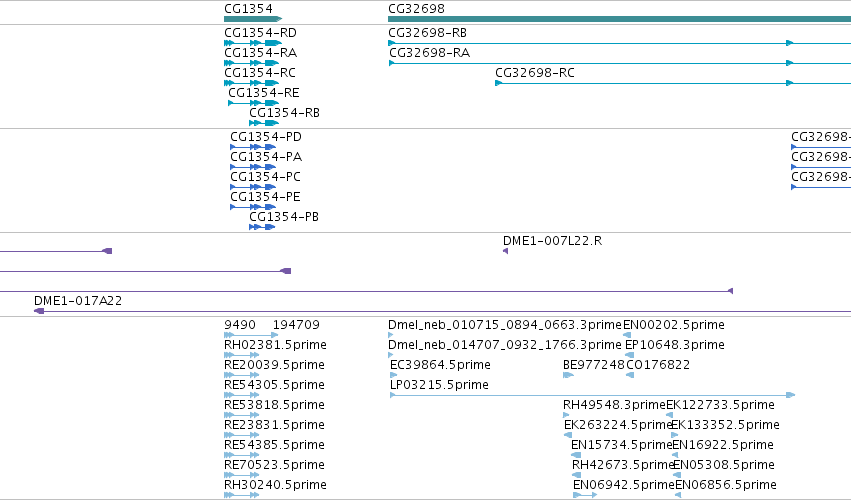Viewport: 851px width, 500px height.
Task: Open transcript CG1354-RD
Action: click(261, 33)
